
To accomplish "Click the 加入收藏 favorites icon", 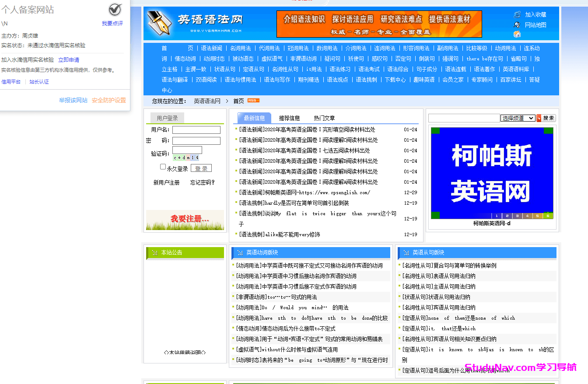I will click(x=518, y=14).
